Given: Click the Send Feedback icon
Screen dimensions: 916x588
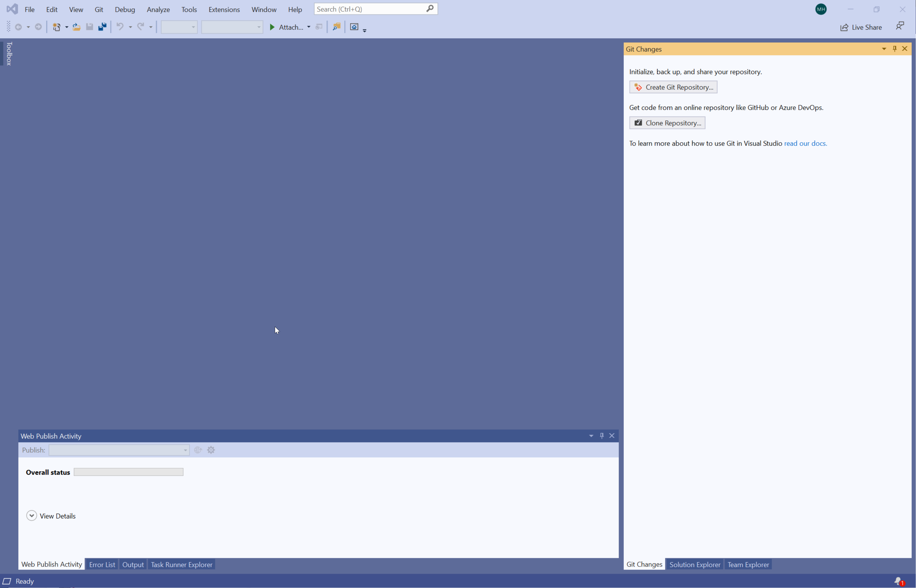Looking at the screenshot, I should (900, 26).
